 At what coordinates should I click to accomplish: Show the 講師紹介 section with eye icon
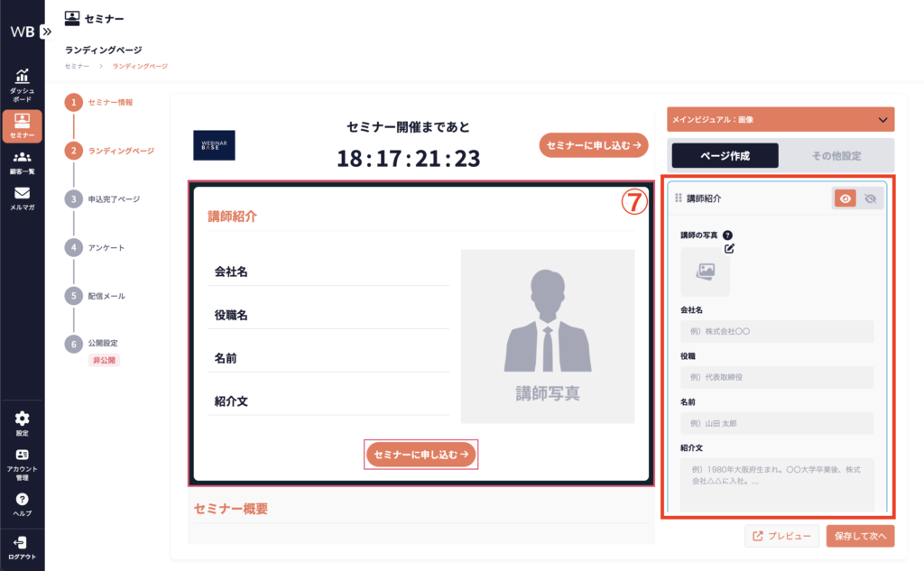tap(845, 198)
